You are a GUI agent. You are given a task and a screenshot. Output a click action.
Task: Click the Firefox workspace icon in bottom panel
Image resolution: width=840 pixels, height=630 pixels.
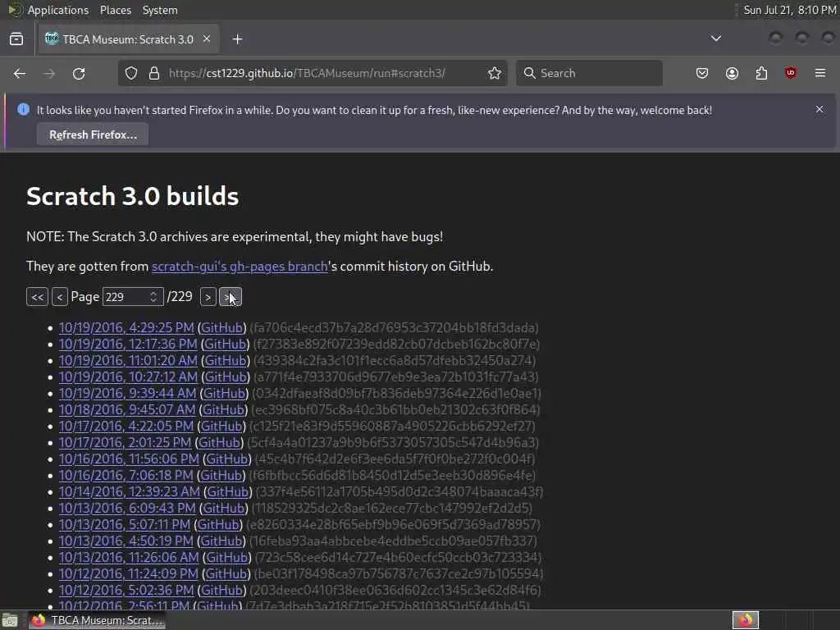point(746,620)
